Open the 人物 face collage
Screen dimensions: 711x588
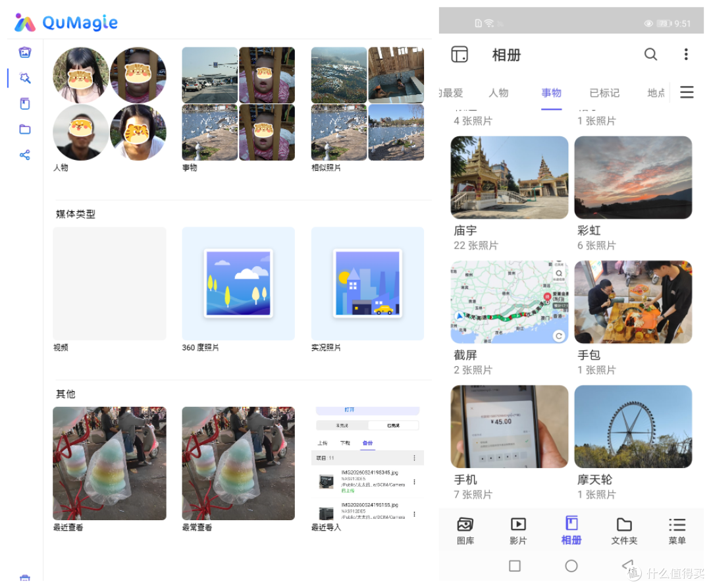coord(109,104)
